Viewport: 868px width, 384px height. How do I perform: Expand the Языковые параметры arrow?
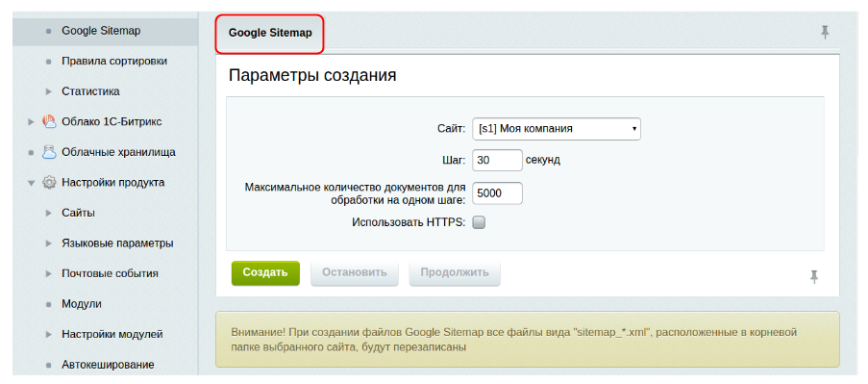[49, 243]
